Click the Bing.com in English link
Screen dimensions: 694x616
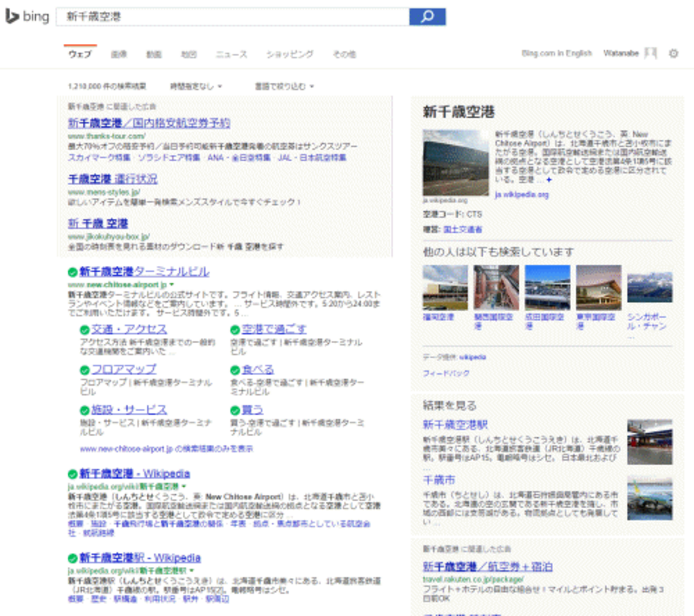[557, 53]
